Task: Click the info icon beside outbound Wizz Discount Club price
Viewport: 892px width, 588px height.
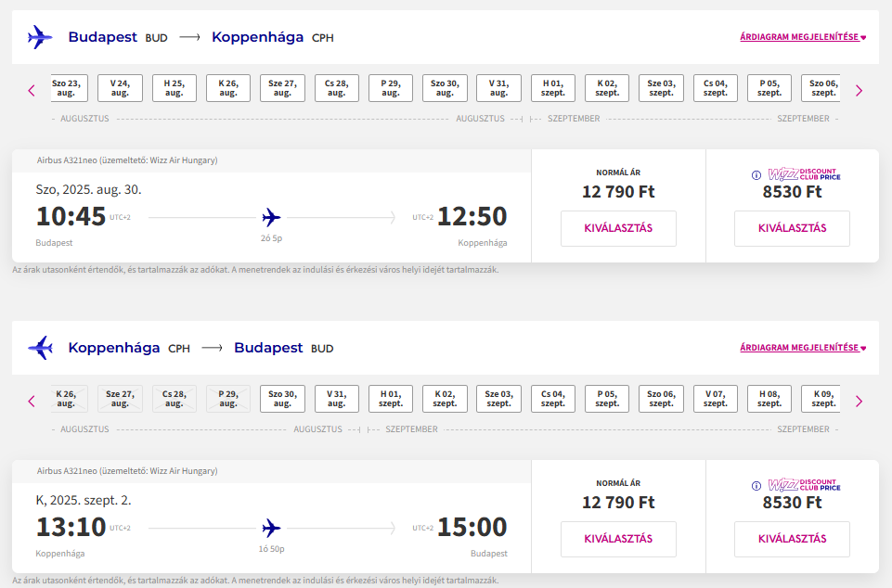Action: (756, 175)
